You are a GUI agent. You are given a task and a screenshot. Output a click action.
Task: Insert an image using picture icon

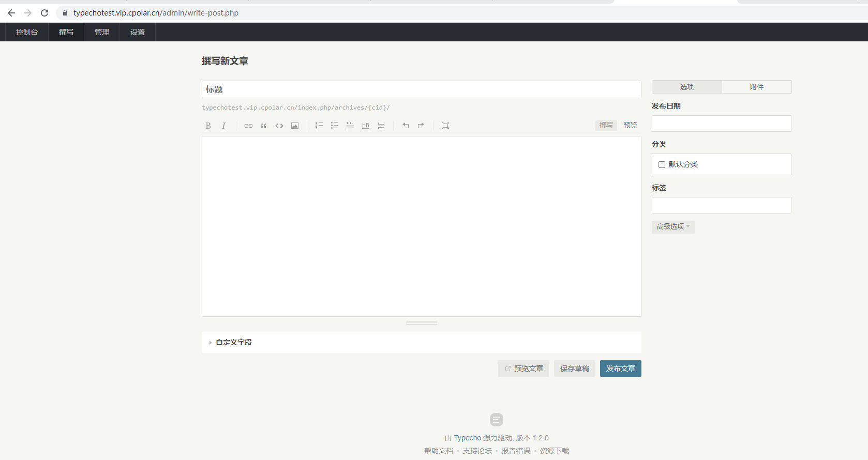point(295,126)
